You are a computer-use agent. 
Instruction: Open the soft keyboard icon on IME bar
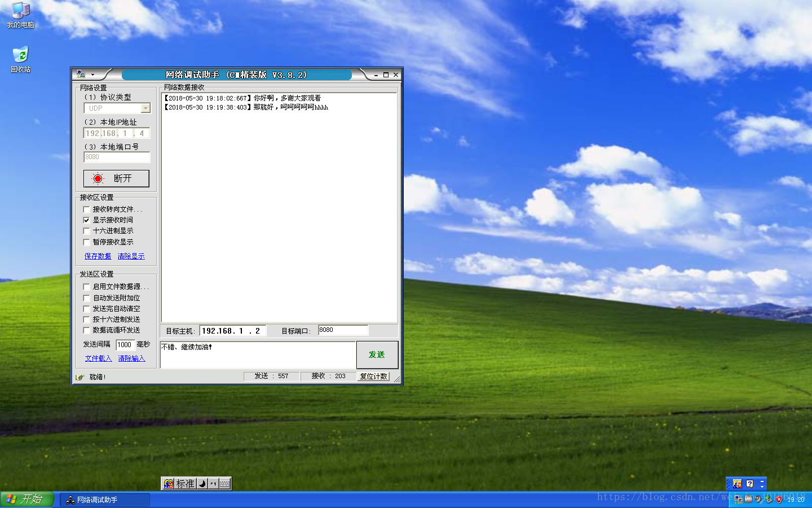coord(225,484)
